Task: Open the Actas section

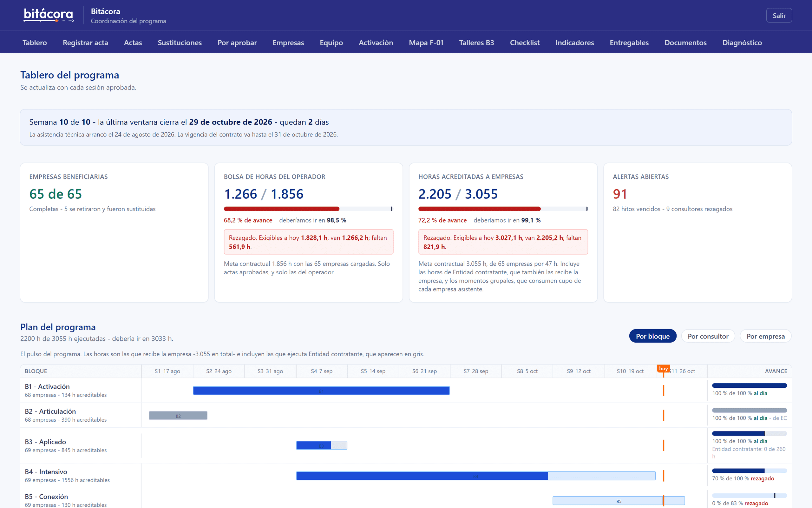Action: click(x=133, y=43)
